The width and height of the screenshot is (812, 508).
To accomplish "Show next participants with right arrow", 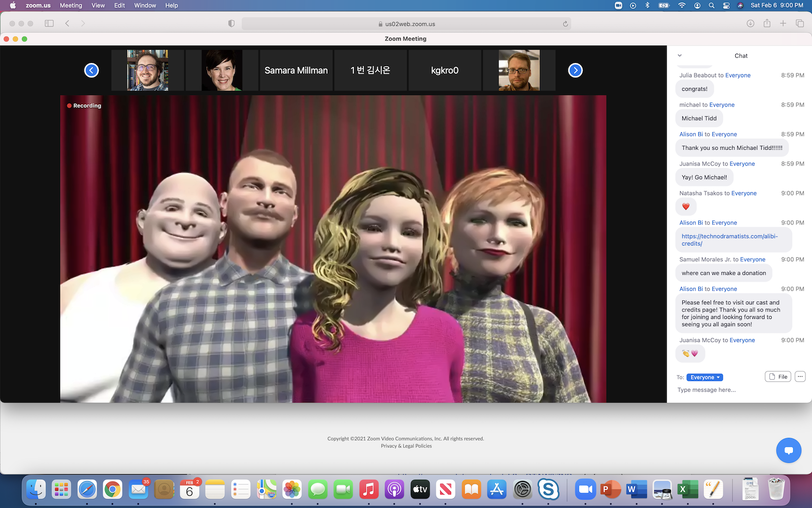I will [x=575, y=70].
